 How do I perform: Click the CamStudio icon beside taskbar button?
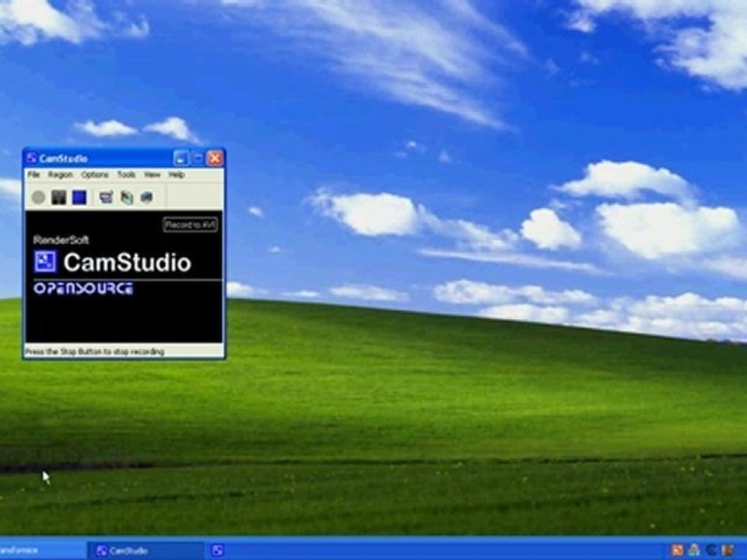point(217,551)
